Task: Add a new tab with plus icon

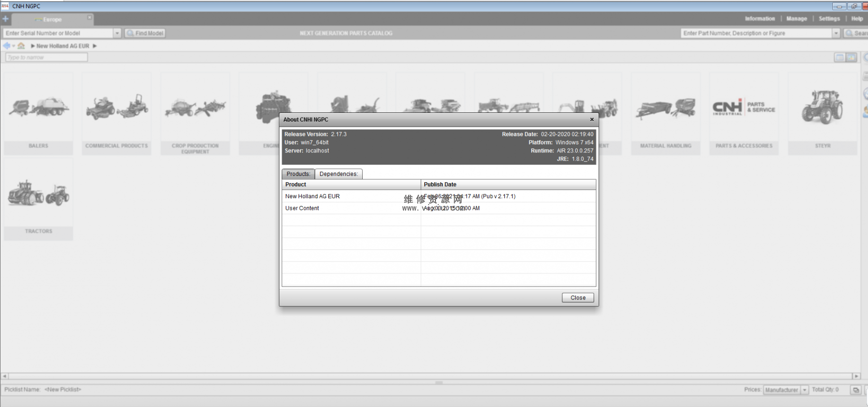Action: click(x=5, y=19)
